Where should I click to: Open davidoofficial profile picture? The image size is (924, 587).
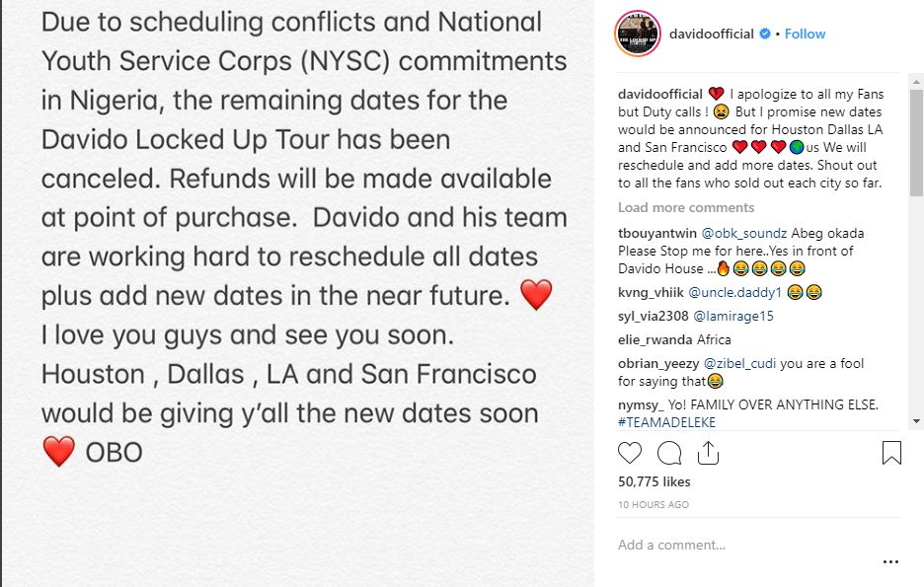pos(637,35)
